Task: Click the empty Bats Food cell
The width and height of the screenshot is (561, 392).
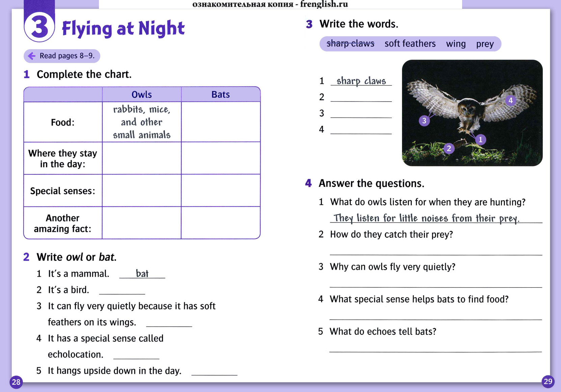Action: 221,122
